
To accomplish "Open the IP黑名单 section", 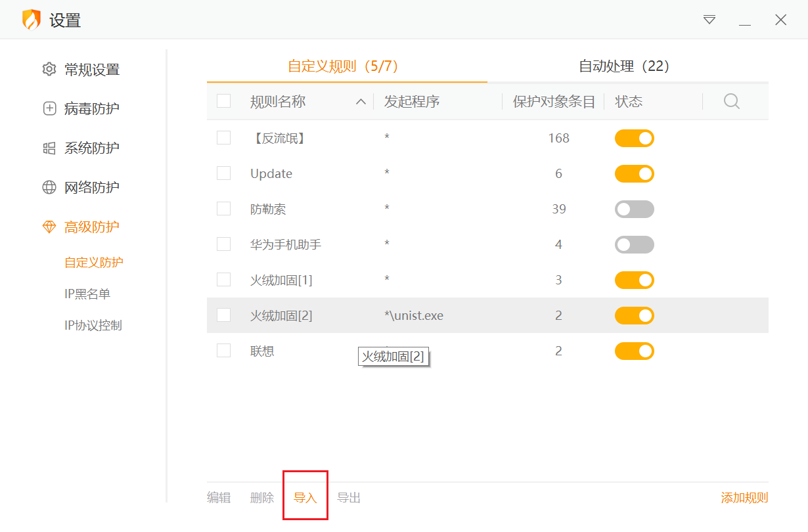I will pyautogui.click(x=87, y=294).
